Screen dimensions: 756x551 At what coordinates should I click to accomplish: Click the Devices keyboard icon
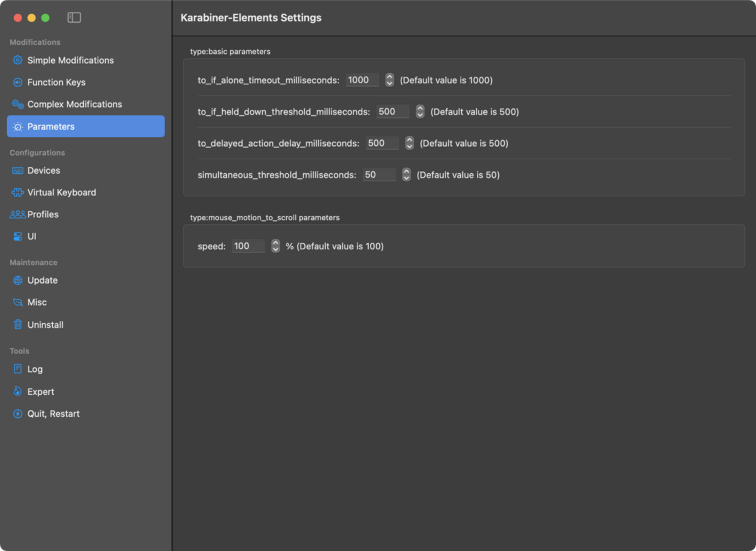(17, 170)
